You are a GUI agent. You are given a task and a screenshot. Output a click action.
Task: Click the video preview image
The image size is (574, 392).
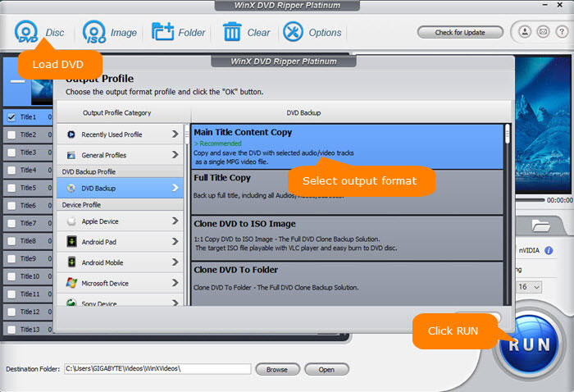pos(543,125)
